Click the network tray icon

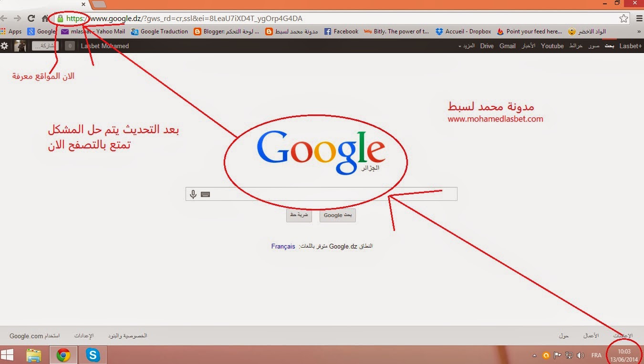click(569, 355)
